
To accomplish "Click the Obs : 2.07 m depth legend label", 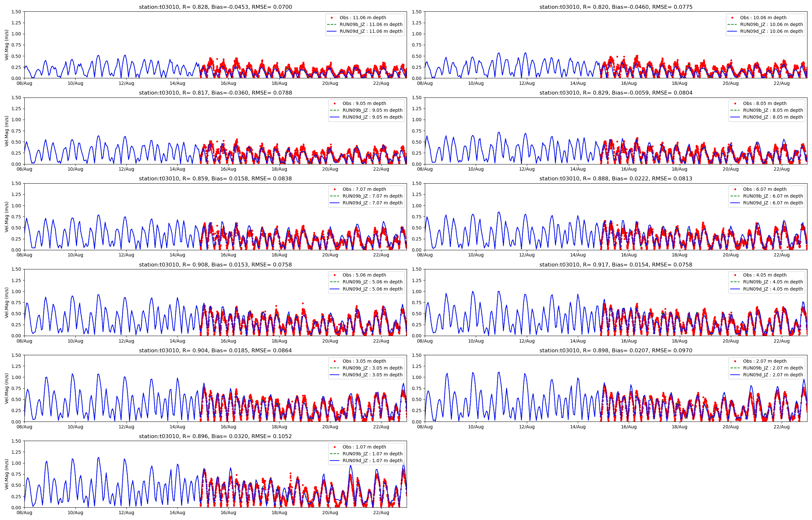I will coord(765,361).
